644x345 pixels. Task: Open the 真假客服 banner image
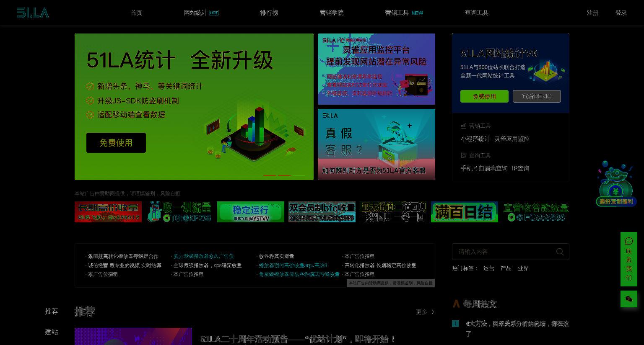pyautogui.click(x=377, y=144)
